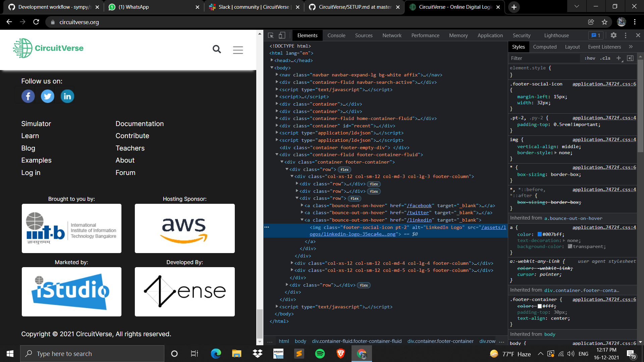
Task: Open the Documentation footer link
Action: [140, 124]
